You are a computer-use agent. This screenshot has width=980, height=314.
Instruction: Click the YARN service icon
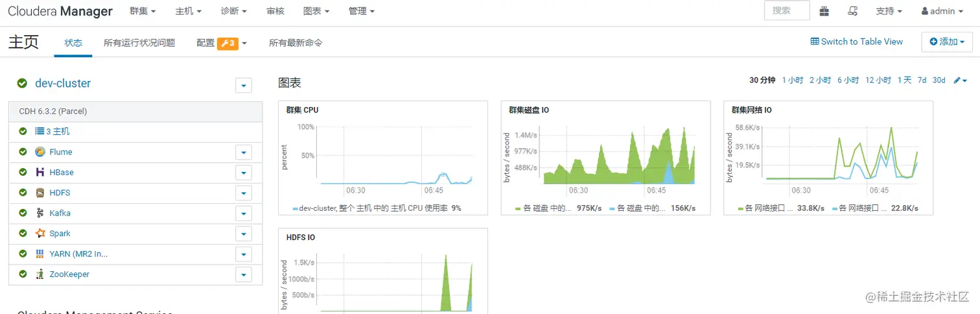[x=40, y=254]
